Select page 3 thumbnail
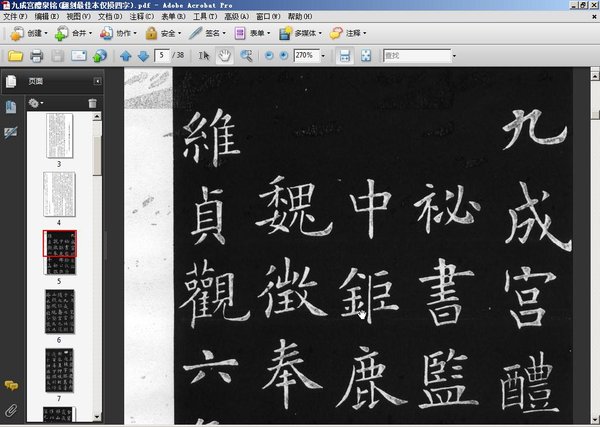Viewport: 600px width, 427px height. pyautogui.click(x=59, y=135)
